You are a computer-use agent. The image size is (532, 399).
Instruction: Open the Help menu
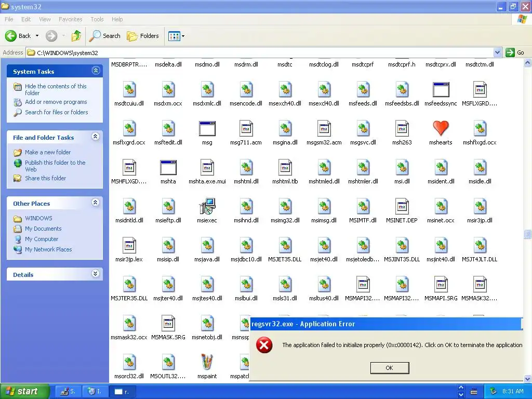(x=117, y=19)
